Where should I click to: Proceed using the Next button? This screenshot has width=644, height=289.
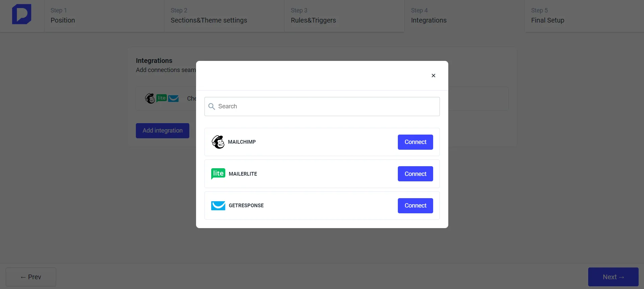coord(613,277)
